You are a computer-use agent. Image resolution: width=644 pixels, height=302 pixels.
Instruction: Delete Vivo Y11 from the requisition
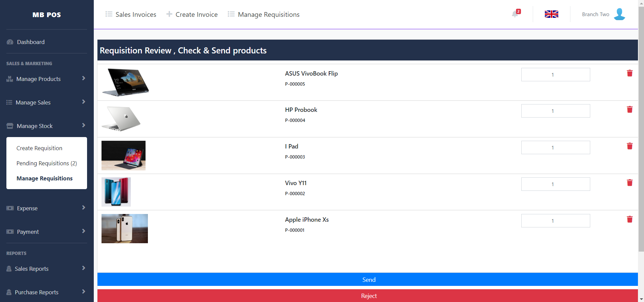point(630,183)
